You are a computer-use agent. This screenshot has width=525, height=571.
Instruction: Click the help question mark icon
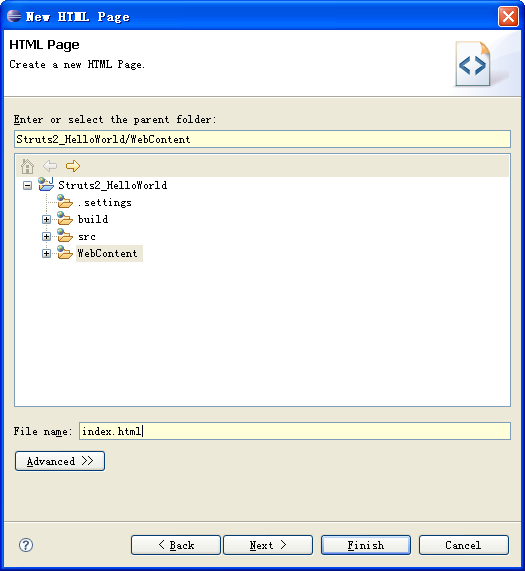26,545
